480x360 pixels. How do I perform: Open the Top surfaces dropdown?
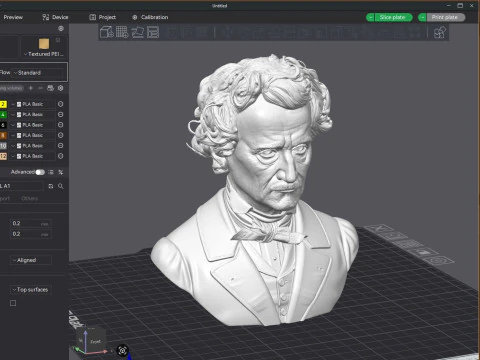pos(31,290)
